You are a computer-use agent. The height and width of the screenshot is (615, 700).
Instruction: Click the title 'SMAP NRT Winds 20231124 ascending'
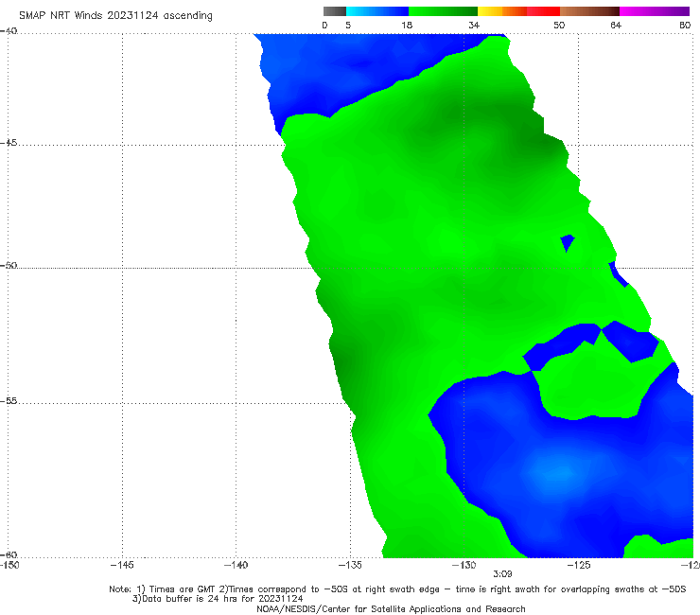pos(115,15)
